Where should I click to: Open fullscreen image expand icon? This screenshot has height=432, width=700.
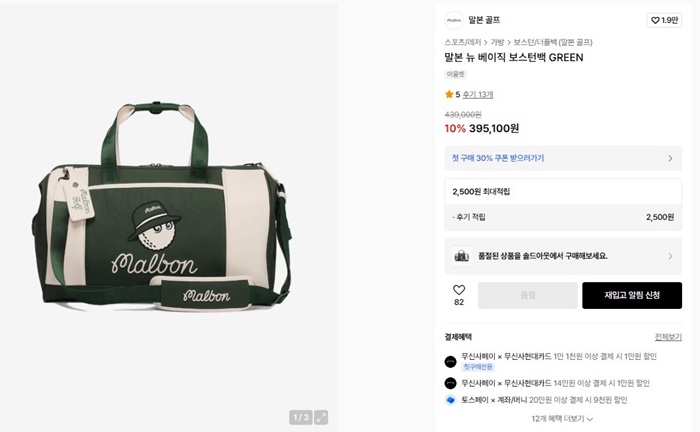(321, 417)
